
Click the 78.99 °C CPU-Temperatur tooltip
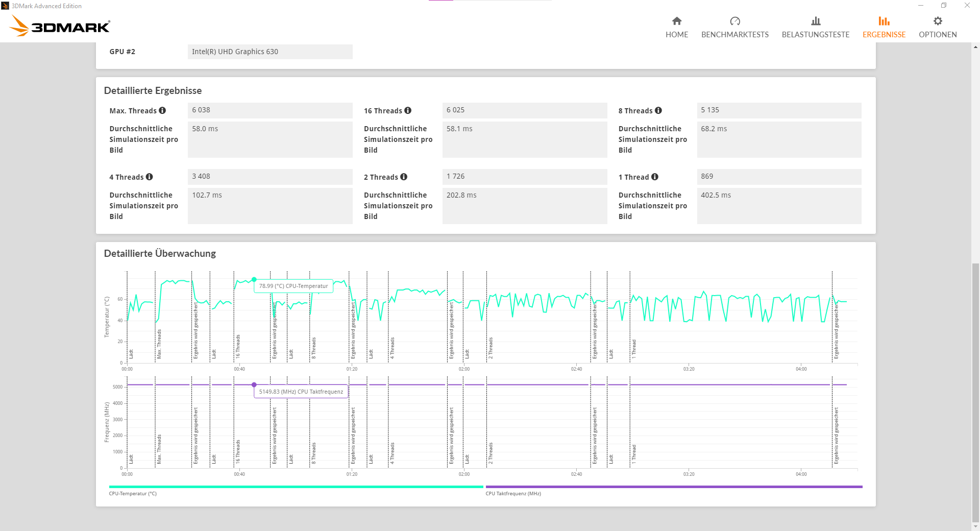pyautogui.click(x=293, y=286)
